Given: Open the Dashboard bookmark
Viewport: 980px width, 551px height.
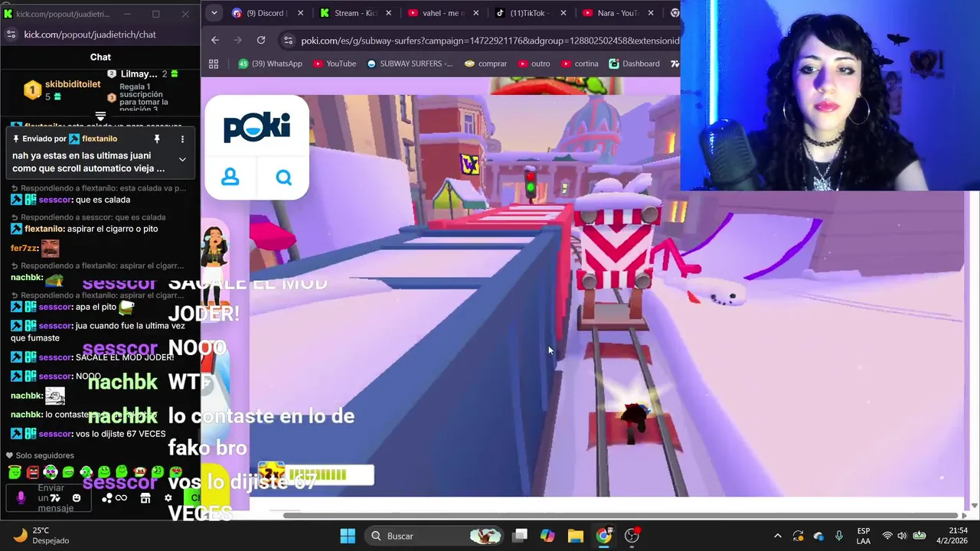Looking at the screenshot, I should coord(633,64).
